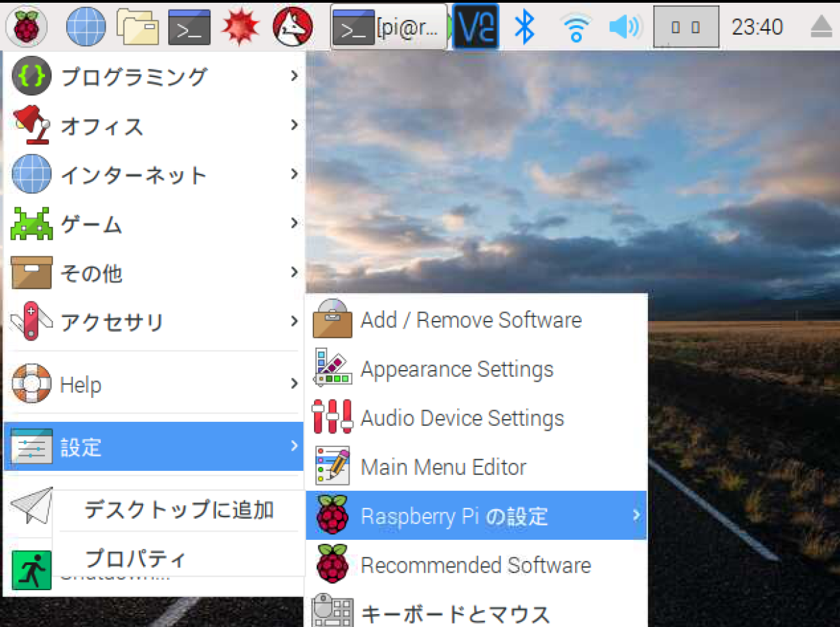Viewport: 840px width, 627px height.
Task: Click the インターネット globe icon in menu
Action: tap(31, 174)
